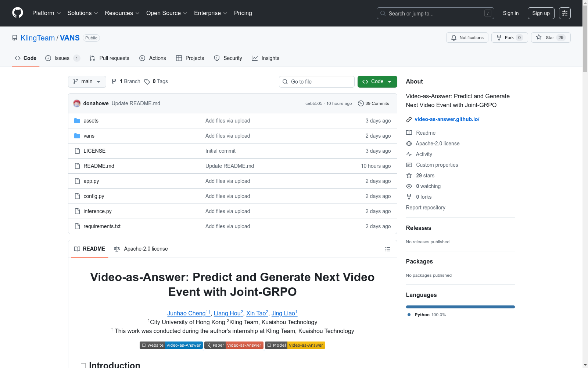Open the Pricing link

[x=243, y=13]
